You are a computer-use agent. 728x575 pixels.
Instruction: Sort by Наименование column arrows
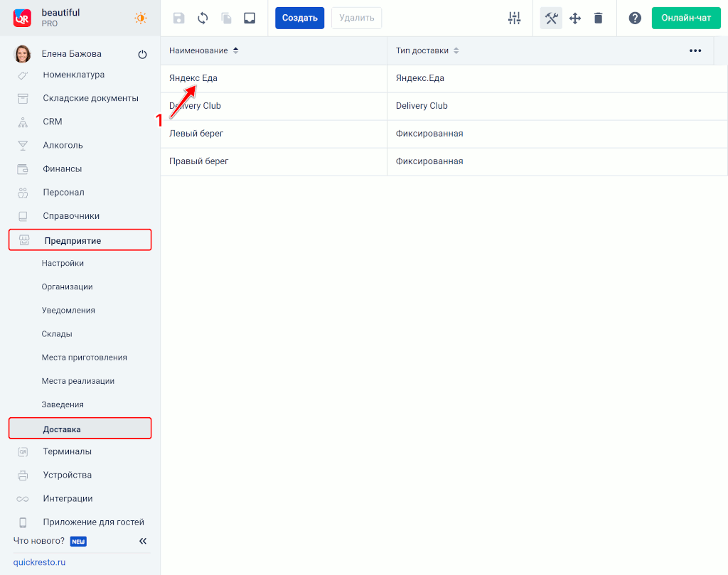pyautogui.click(x=236, y=50)
